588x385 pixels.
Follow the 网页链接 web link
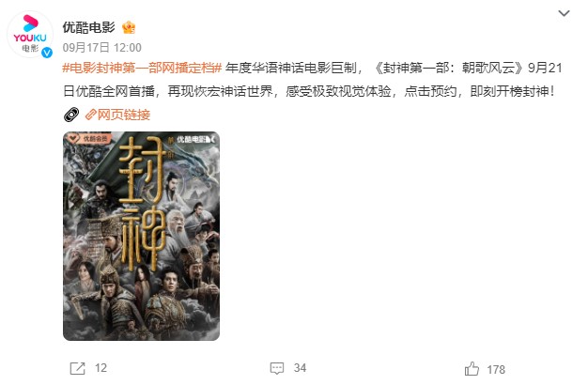coord(124,115)
